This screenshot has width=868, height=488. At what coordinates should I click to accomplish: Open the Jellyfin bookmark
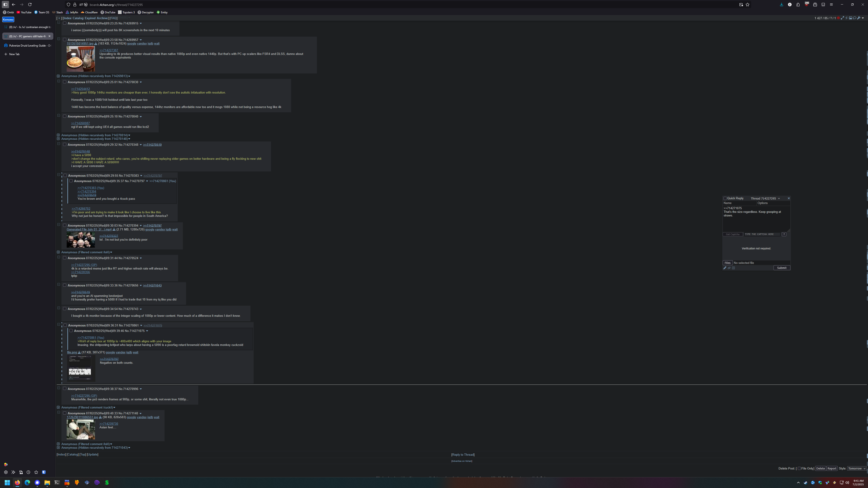[x=72, y=12]
